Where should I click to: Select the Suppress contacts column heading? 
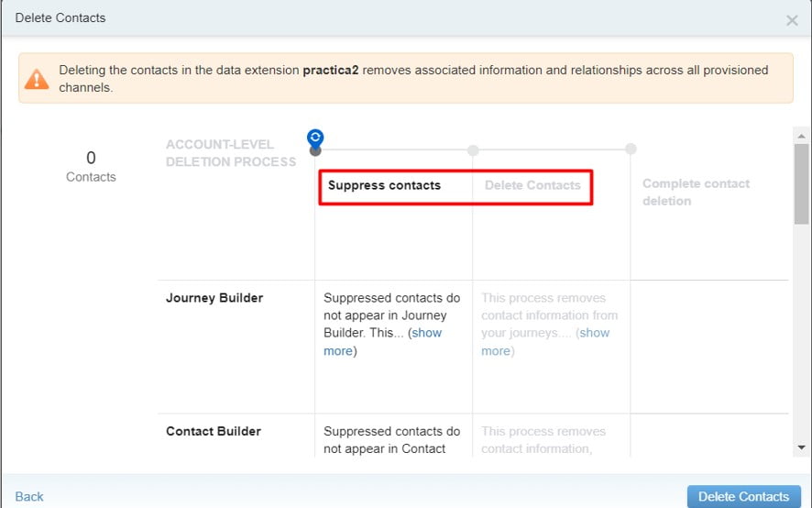click(x=384, y=185)
